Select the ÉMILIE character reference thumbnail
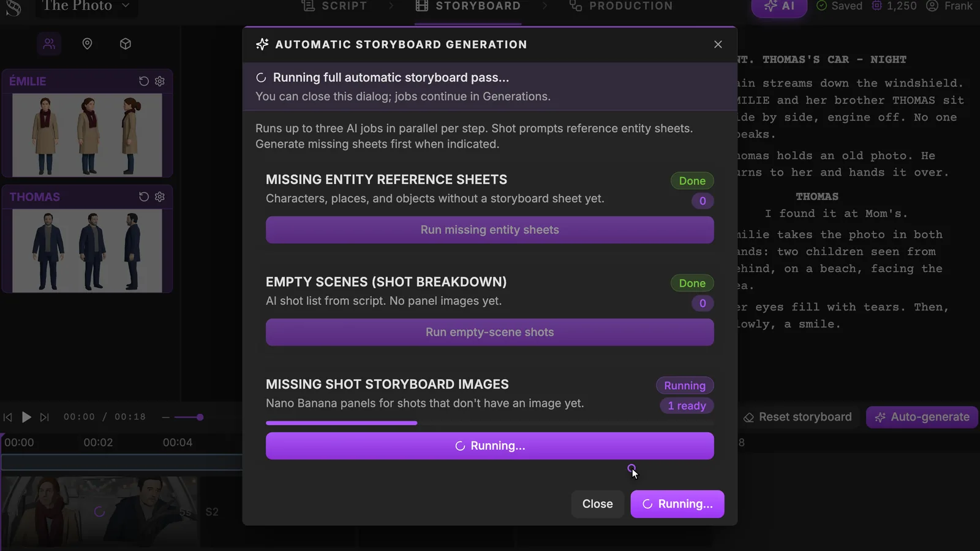This screenshot has height=551, width=980. (87, 135)
